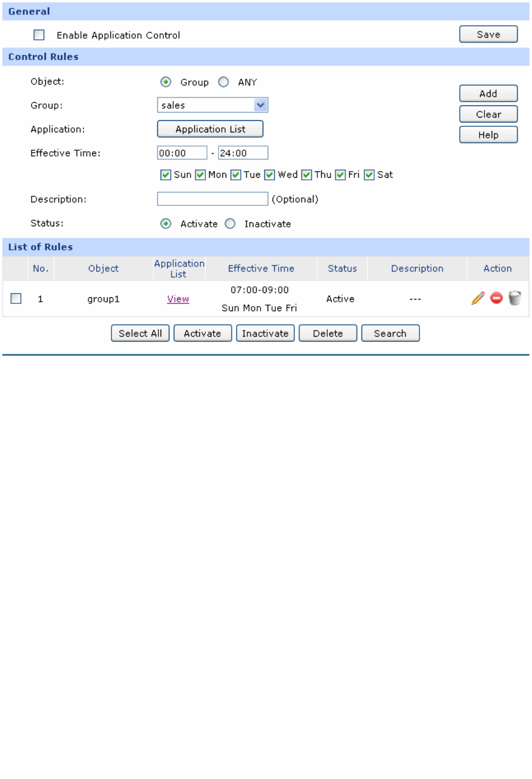Uncheck the Tue day checkbox

point(236,175)
